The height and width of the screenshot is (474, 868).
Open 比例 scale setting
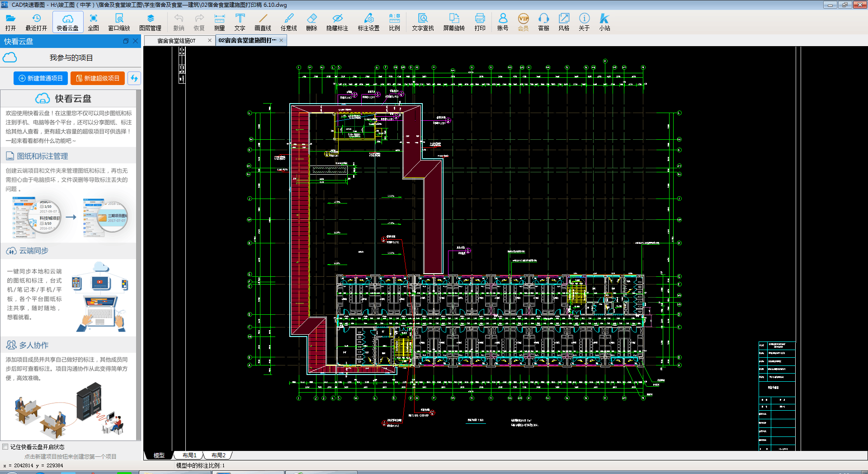395,22
